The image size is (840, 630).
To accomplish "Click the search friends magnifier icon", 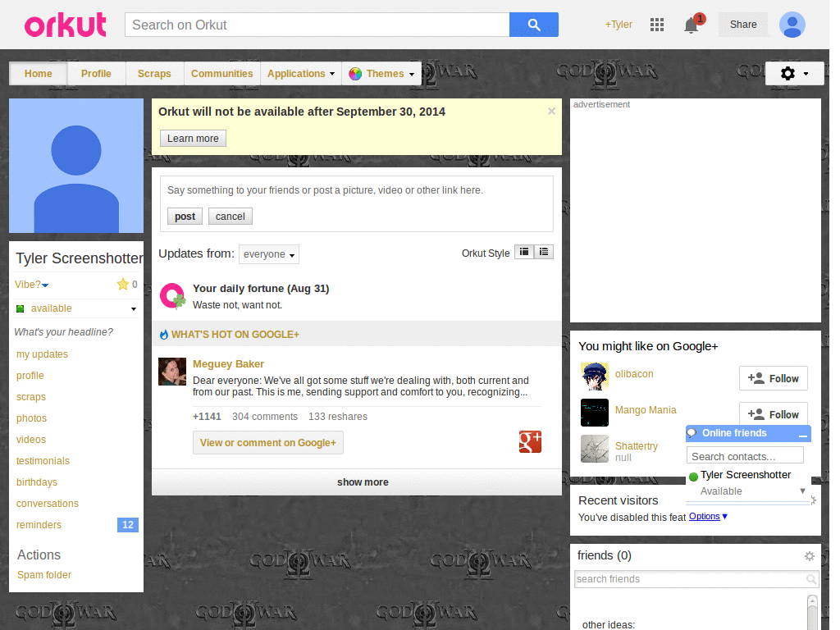I will (811, 579).
